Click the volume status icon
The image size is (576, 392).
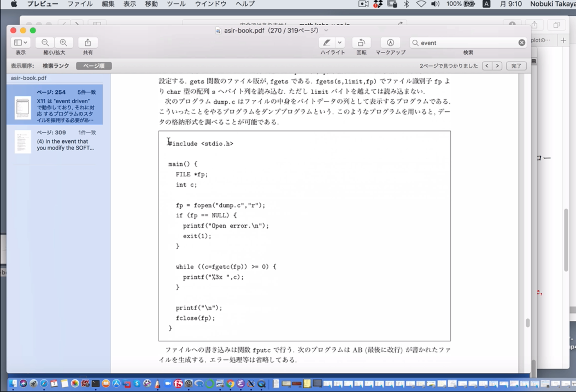(x=435, y=4)
